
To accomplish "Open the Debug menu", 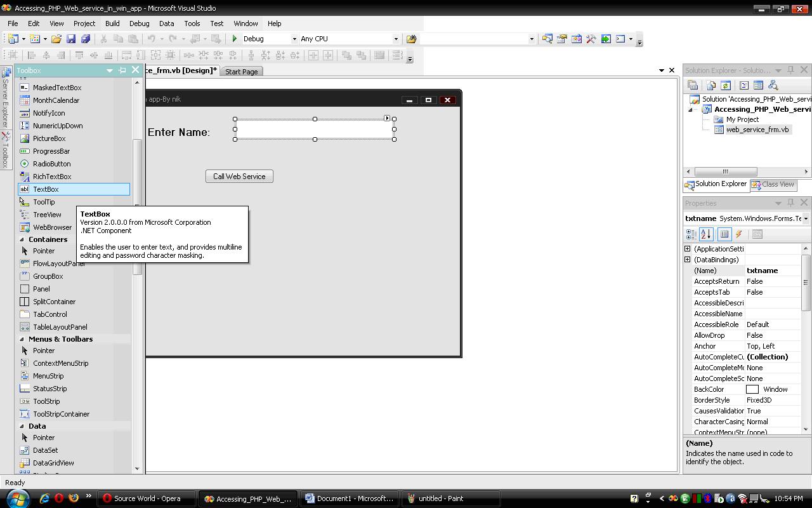I will pos(140,23).
